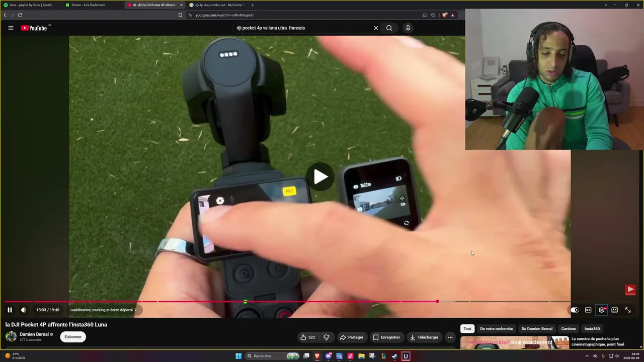Switch to the Spotify playlist tab
Image resolution: width=644 pixels, height=362 pixels.
click(31, 5)
